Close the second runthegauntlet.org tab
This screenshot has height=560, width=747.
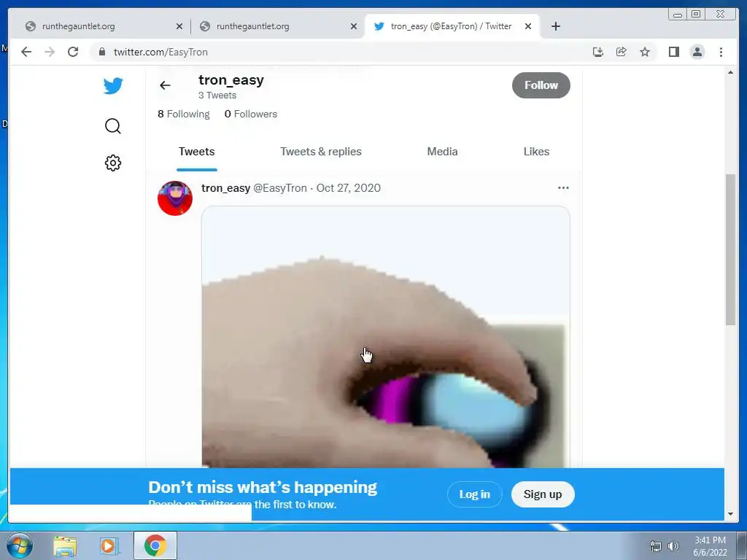point(354,27)
